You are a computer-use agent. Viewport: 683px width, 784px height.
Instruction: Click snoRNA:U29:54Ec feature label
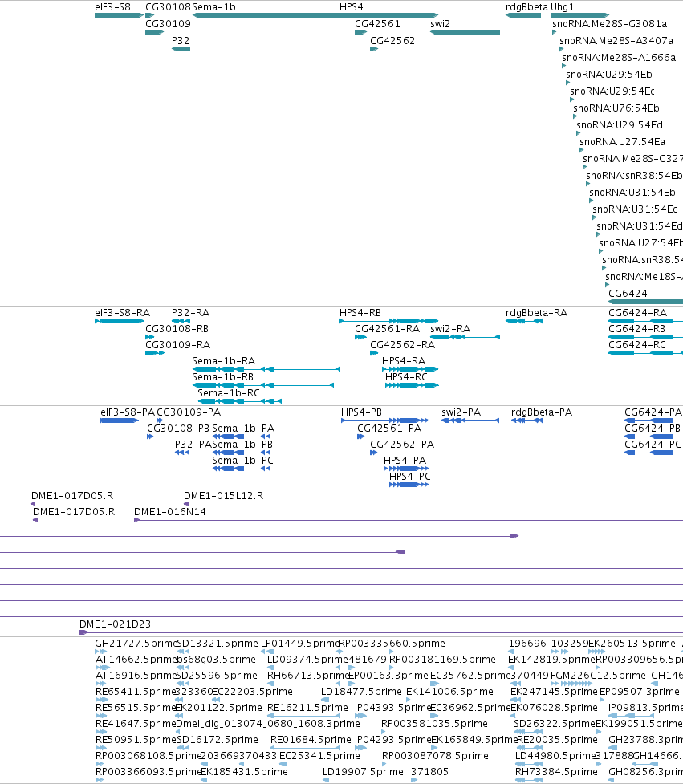(x=612, y=91)
